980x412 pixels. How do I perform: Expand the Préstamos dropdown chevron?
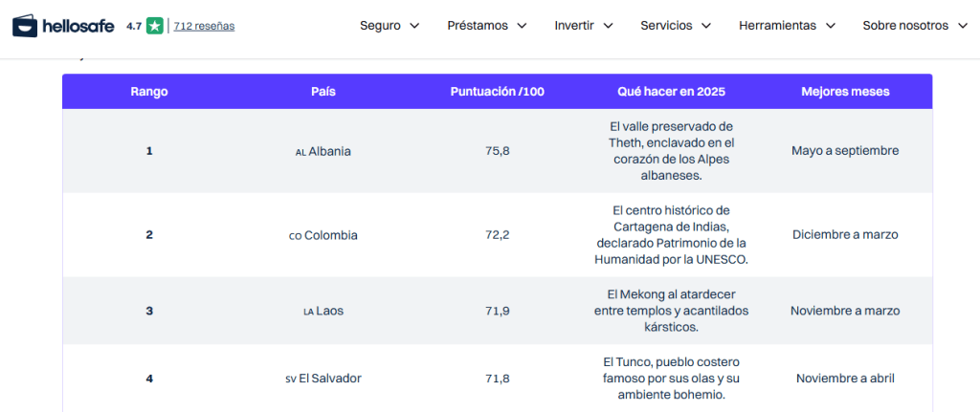(x=521, y=26)
